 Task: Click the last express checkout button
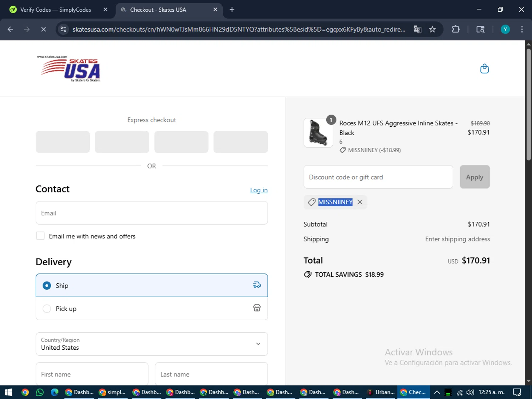[x=240, y=142]
